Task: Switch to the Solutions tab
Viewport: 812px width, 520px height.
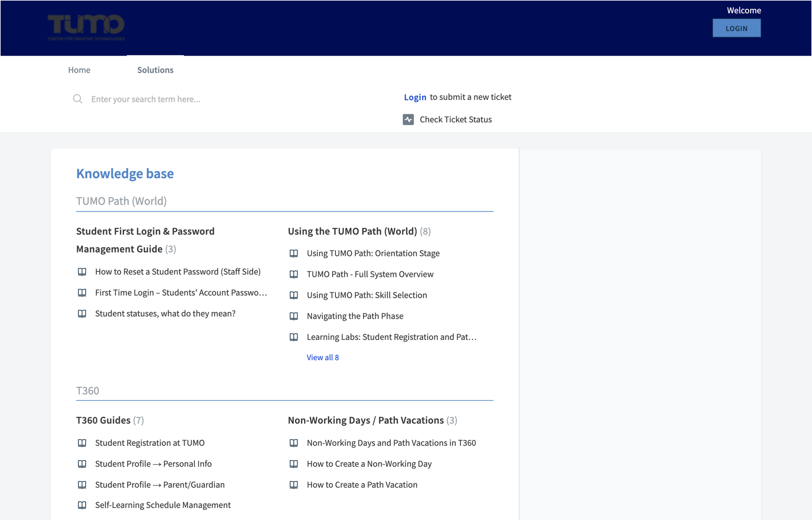Action: click(x=155, y=70)
